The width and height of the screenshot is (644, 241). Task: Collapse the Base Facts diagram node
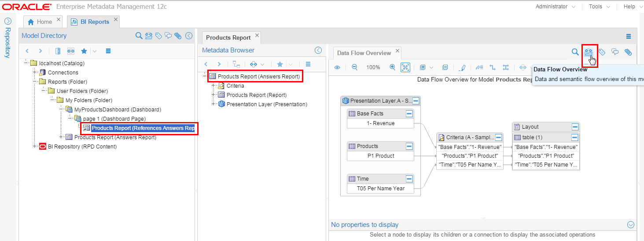click(409, 114)
